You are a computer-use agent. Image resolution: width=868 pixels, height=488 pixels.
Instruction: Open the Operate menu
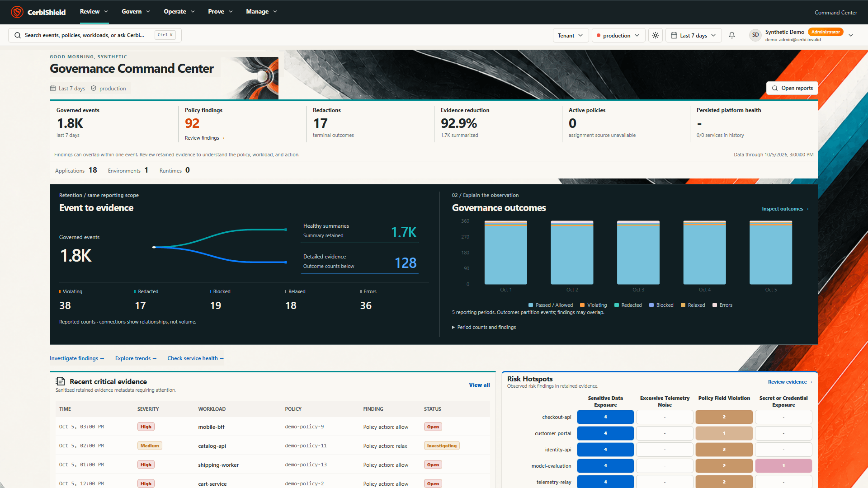(x=179, y=12)
